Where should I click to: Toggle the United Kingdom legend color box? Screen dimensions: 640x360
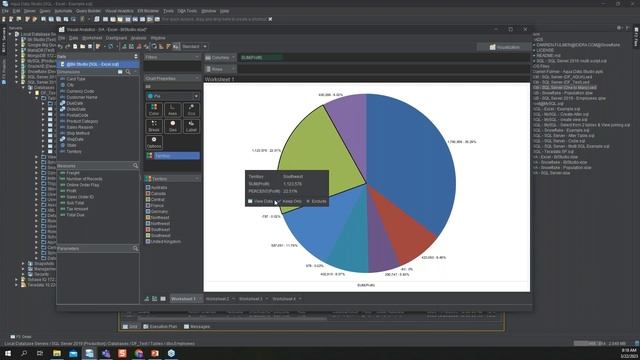148,242
